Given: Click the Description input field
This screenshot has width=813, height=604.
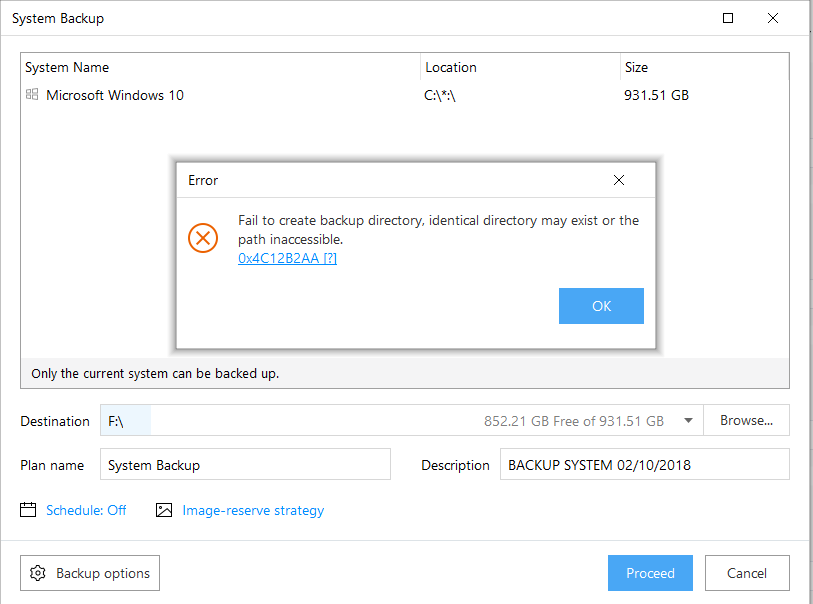Looking at the screenshot, I should point(644,465).
